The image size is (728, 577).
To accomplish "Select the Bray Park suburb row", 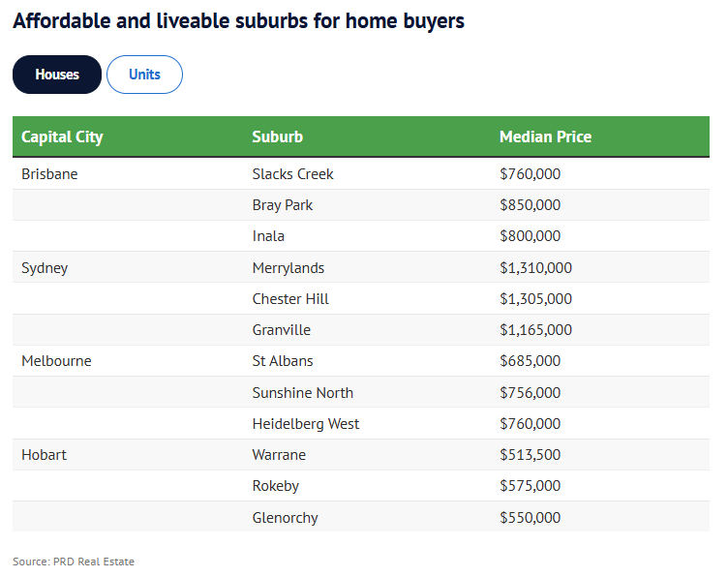I will pyautogui.click(x=283, y=205).
